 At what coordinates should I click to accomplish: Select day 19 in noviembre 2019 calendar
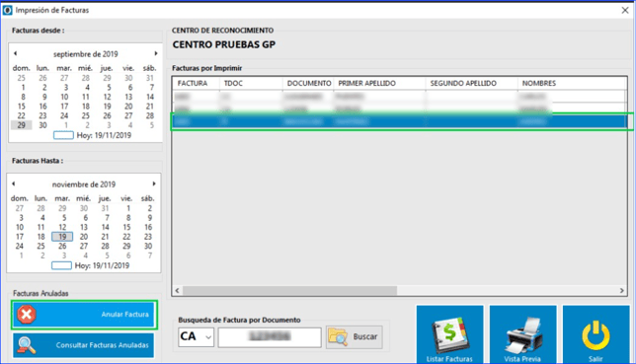(62, 237)
